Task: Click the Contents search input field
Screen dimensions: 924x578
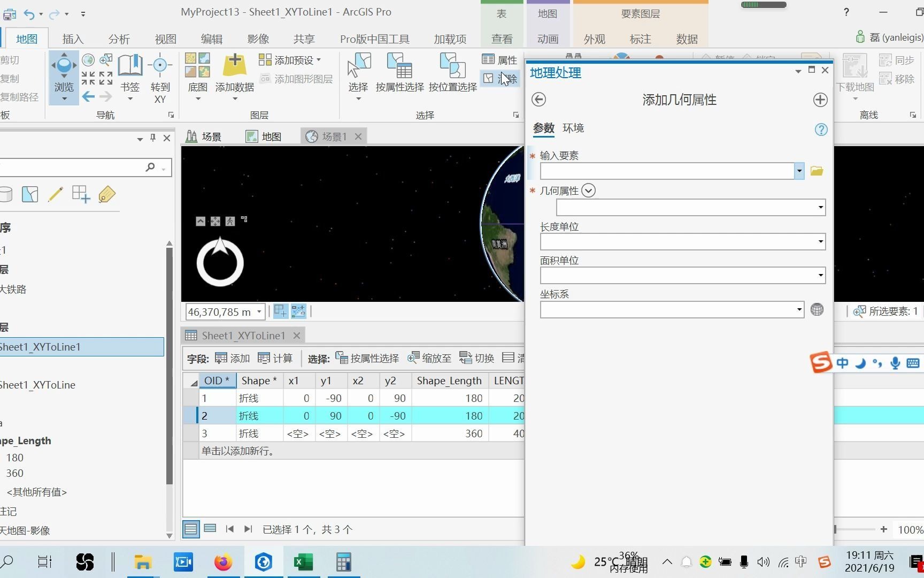Action: click(72, 168)
